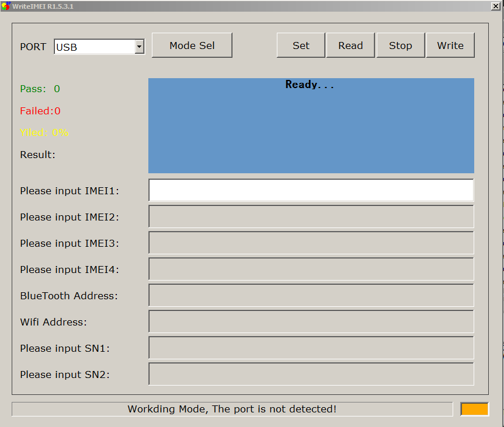Click the green Pass: 0 counter
This screenshot has height=427, width=504.
point(40,89)
